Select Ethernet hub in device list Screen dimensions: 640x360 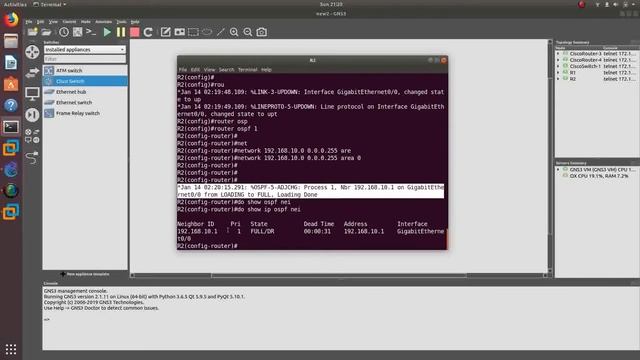[85, 92]
